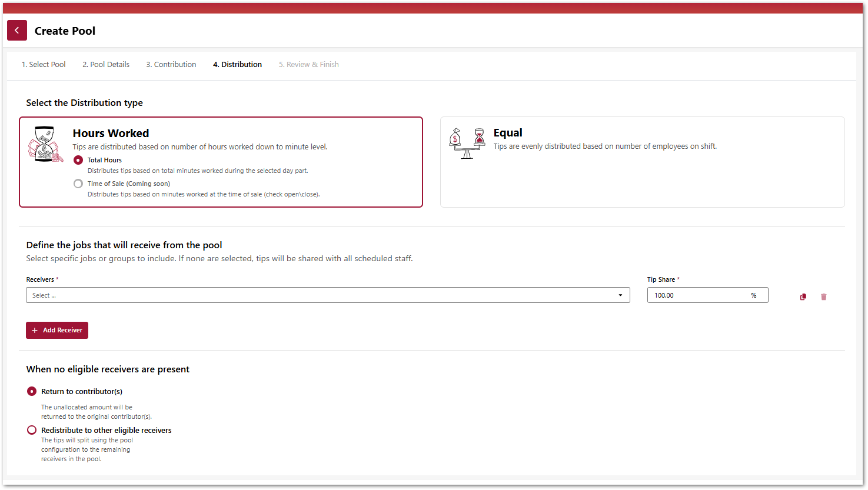Click the Receivers Select field
This screenshot has width=868, height=490.
(318, 295)
